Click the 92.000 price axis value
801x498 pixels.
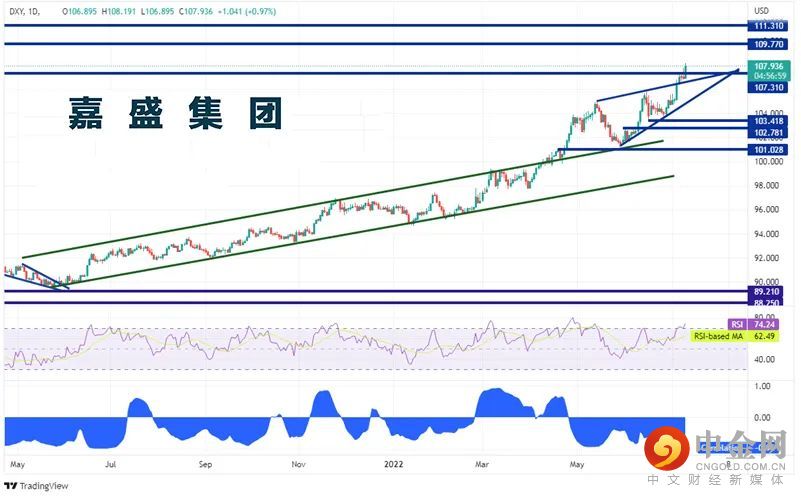(x=766, y=258)
